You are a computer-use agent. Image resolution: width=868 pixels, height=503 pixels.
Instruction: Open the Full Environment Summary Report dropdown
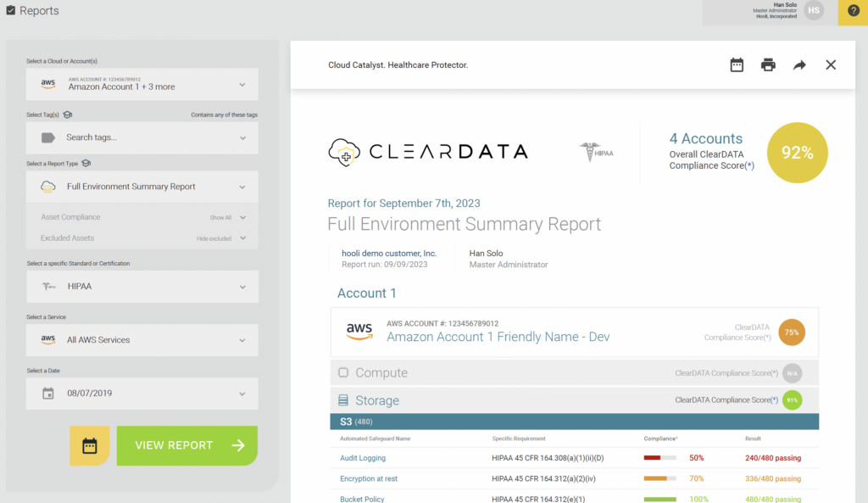click(142, 187)
